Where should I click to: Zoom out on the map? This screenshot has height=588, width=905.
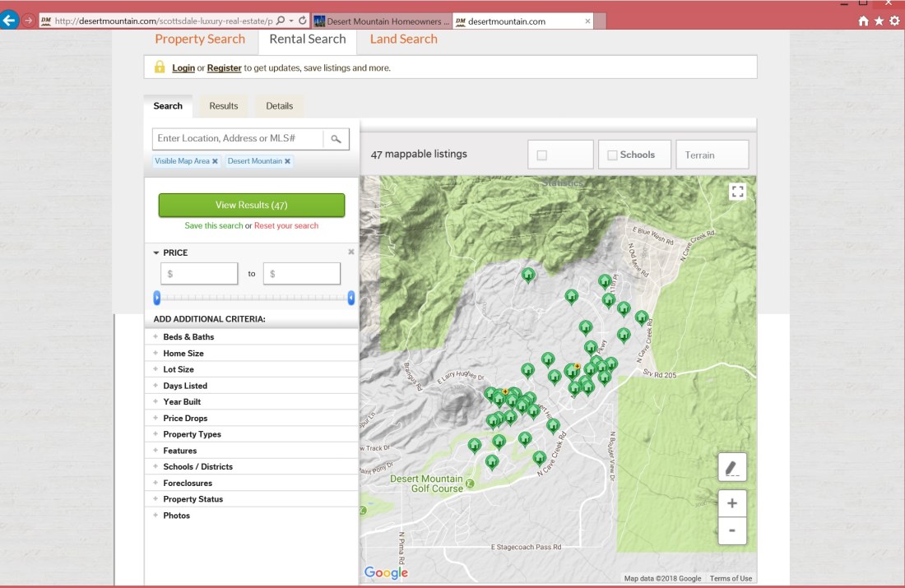731,530
